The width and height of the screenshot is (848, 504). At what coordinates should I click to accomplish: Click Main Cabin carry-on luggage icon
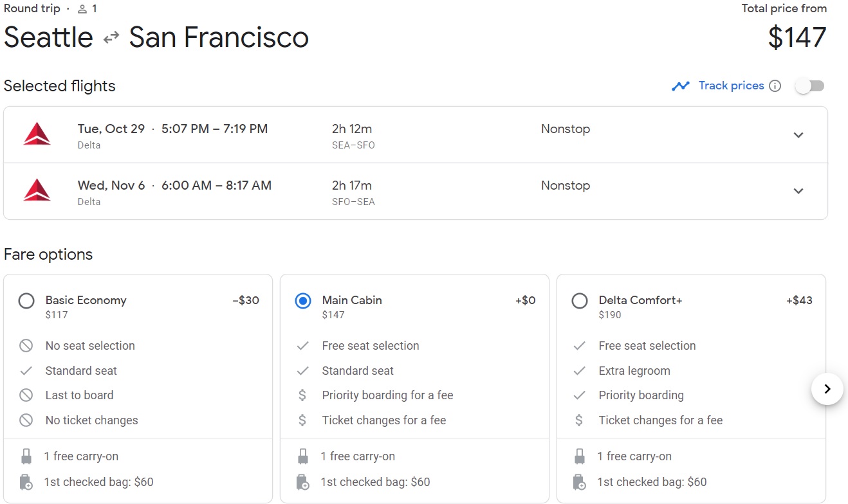click(303, 456)
